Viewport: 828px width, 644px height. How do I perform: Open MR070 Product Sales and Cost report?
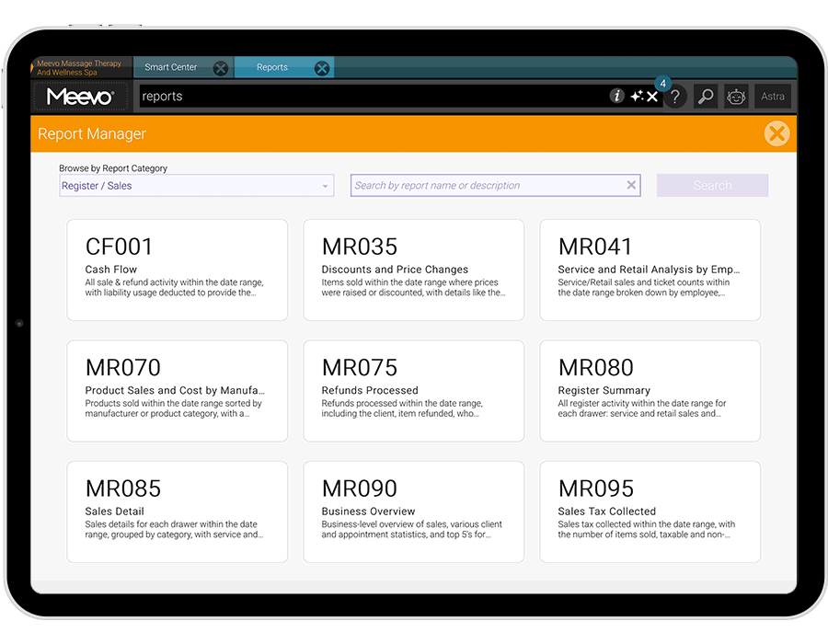(178, 391)
